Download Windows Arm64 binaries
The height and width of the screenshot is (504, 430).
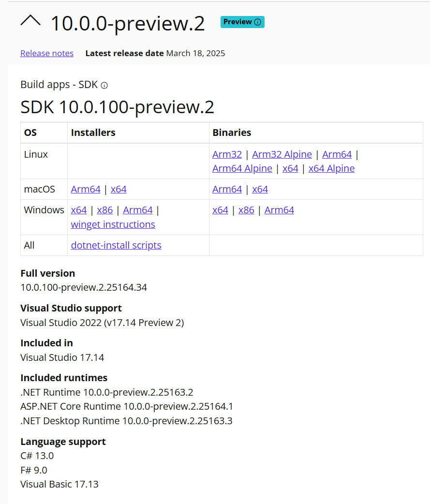(x=279, y=210)
